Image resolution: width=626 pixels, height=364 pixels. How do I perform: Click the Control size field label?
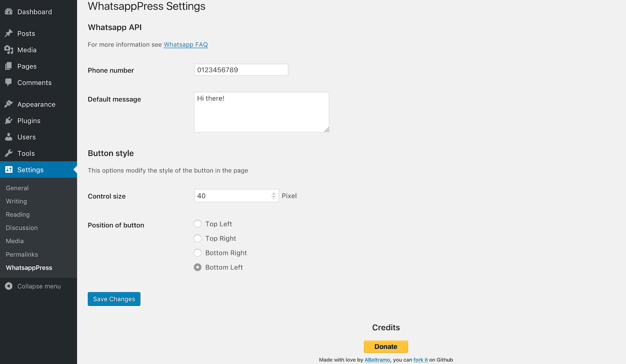pyautogui.click(x=107, y=196)
